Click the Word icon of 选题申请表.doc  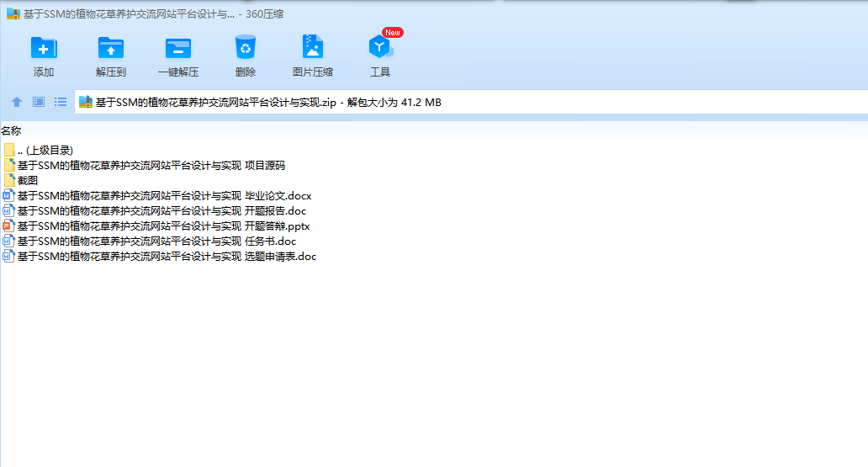pyautogui.click(x=8, y=257)
